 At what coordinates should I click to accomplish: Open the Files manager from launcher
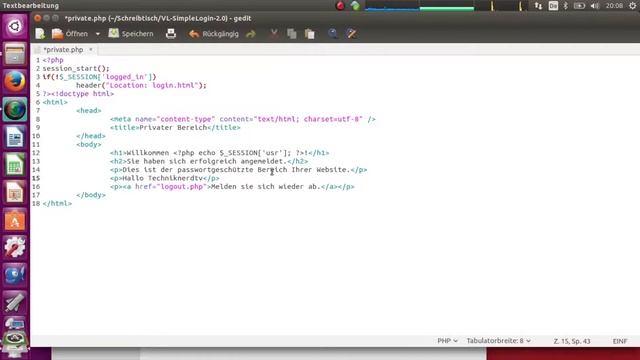click(x=15, y=54)
